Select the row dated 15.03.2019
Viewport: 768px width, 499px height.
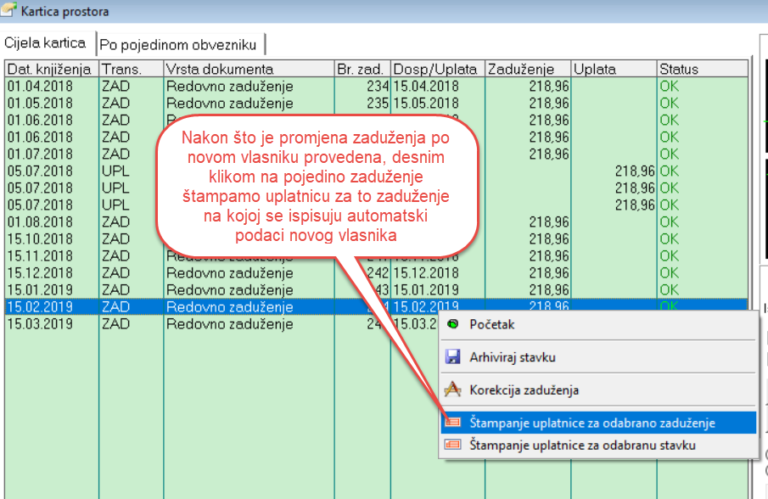(40, 324)
